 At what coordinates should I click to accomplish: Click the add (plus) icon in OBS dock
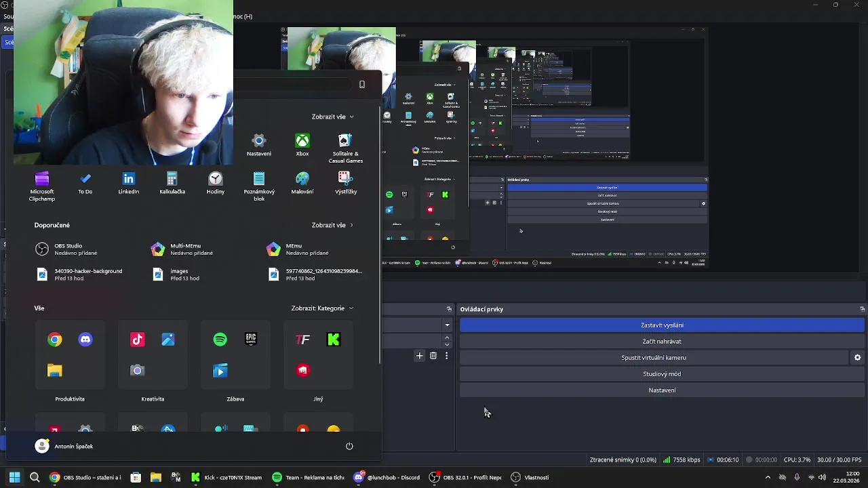tap(420, 356)
